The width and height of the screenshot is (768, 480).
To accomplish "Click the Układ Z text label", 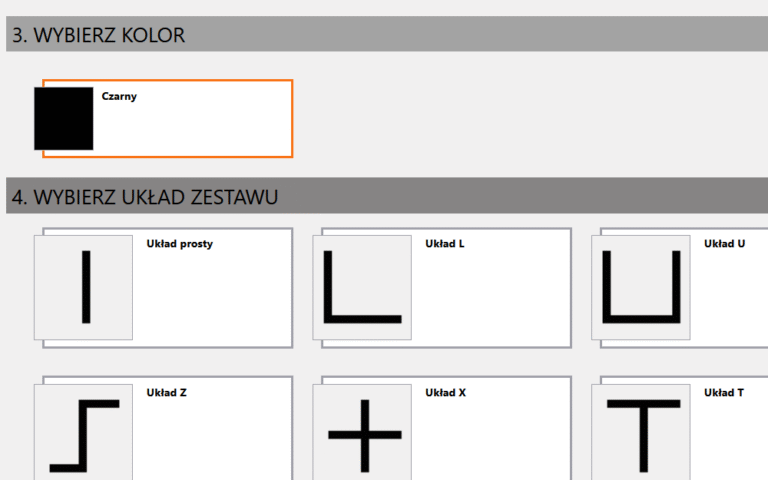I will pyautogui.click(x=166, y=392).
